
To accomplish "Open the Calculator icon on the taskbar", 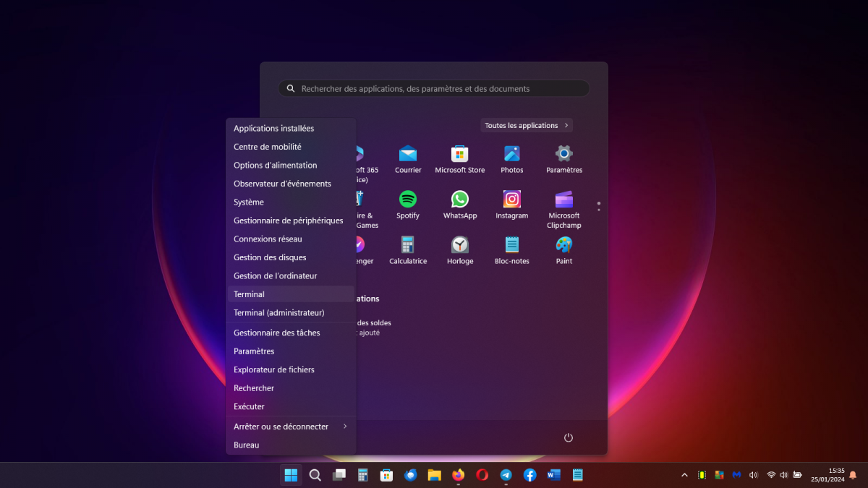I will (x=363, y=475).
